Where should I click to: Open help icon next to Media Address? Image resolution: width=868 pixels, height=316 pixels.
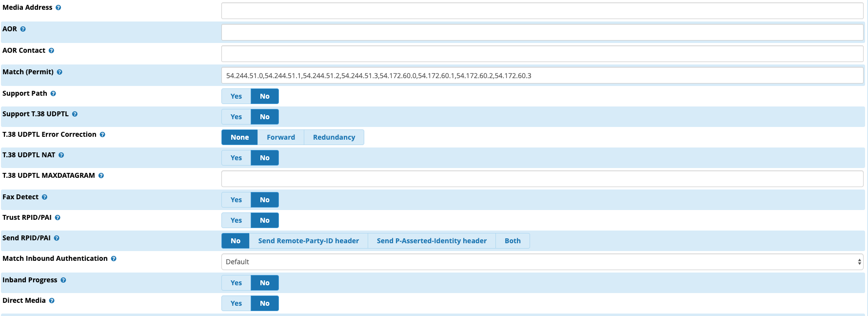[59, 8]
